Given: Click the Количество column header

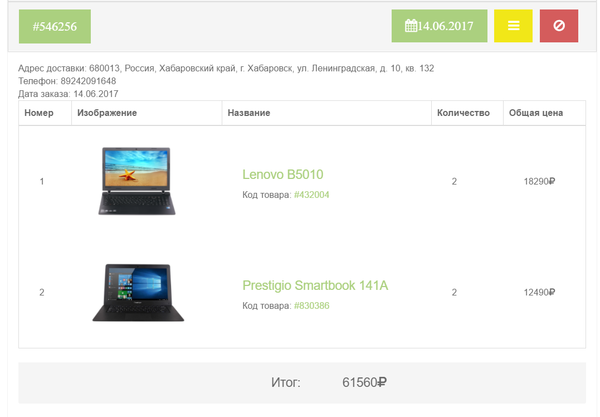Looking at the screenshot, I should pos(463,113).
